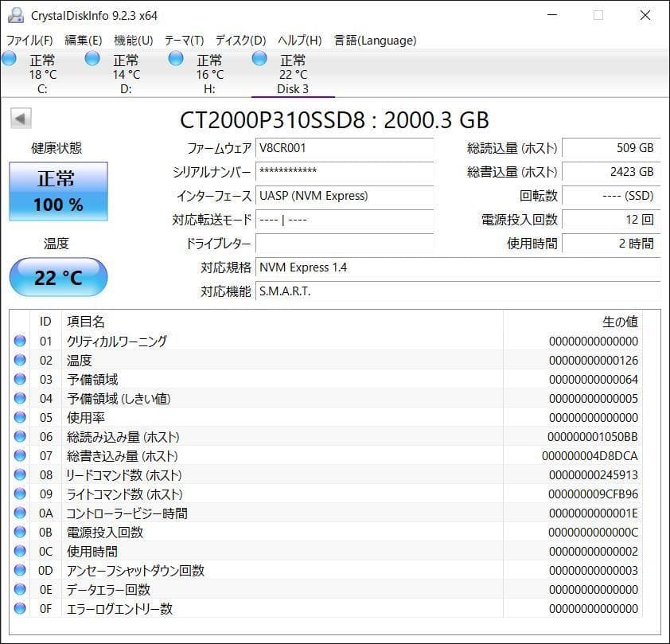Switch to drive C: disk tab
This screenshot has height=644, width=670.
[x=42, y=73]
